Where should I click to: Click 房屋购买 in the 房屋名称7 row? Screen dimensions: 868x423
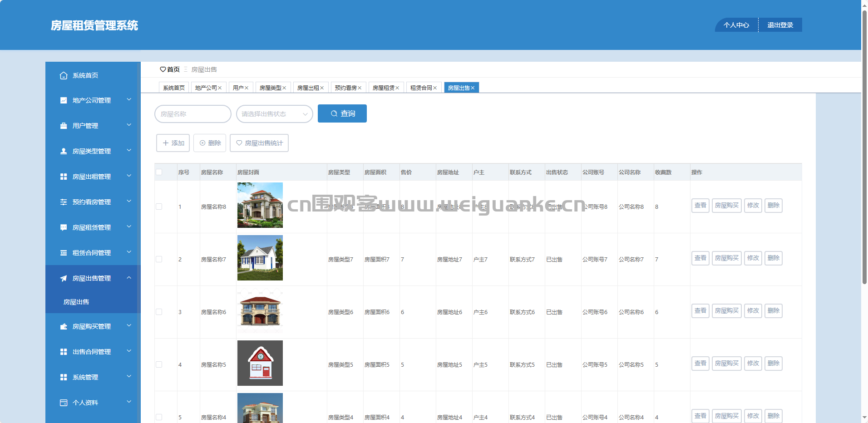pos(727,258)
